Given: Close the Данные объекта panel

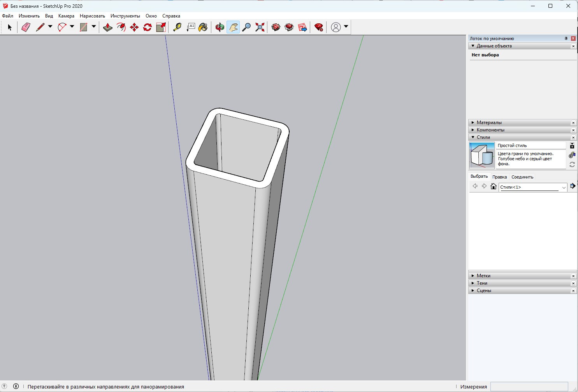Looking at the screenshot, I should [x=573, y=46].
